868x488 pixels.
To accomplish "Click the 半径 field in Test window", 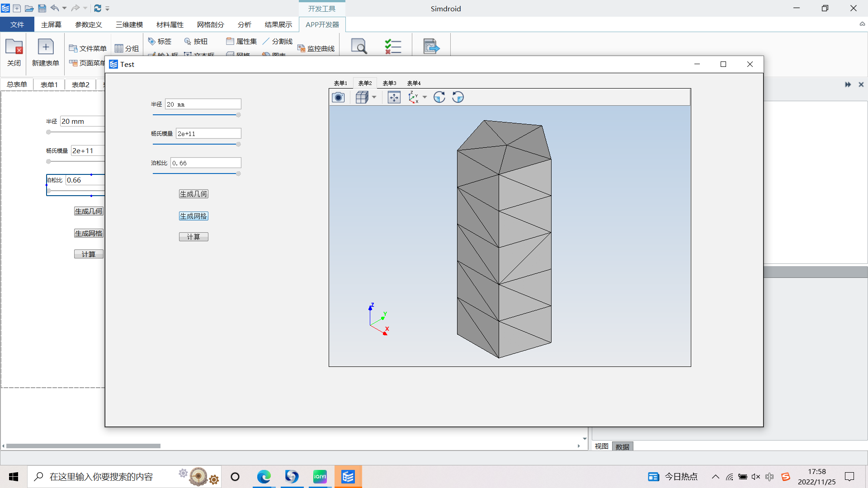I will tap(203, 104).
